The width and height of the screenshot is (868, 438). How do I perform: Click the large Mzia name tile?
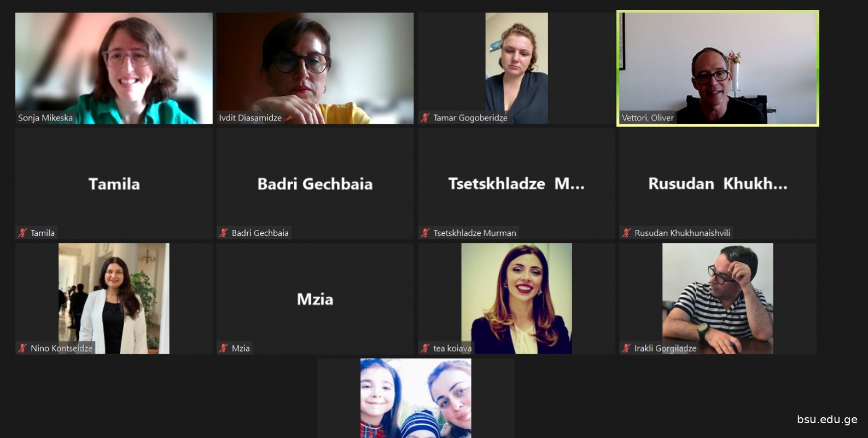click(x=315, y=299)
